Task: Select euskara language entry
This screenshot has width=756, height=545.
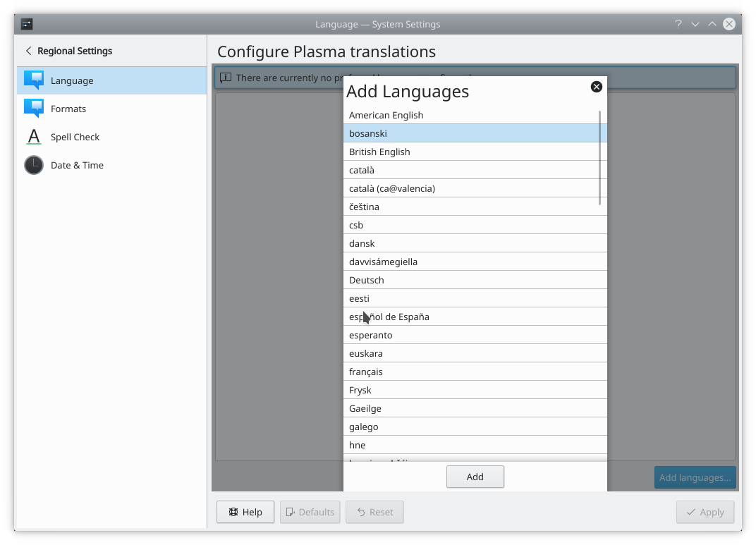Action: 475,353
